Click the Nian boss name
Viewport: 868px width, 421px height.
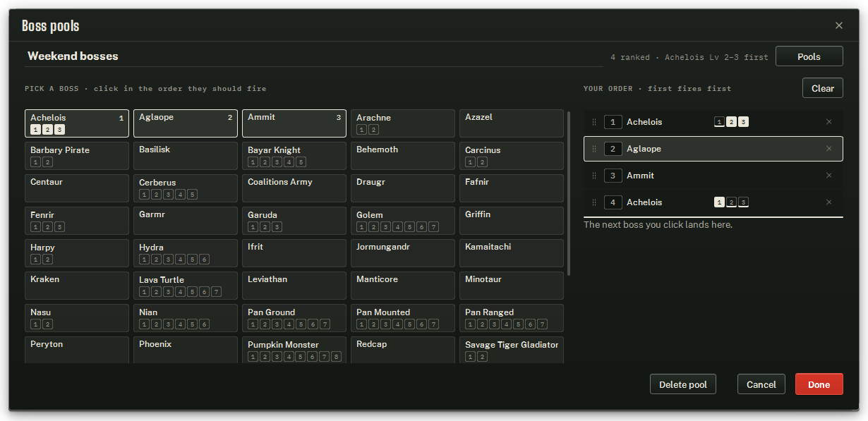[148, 312]
